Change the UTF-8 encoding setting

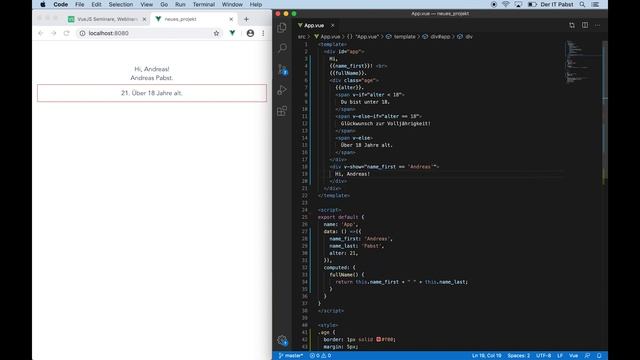tap(543, 356)
